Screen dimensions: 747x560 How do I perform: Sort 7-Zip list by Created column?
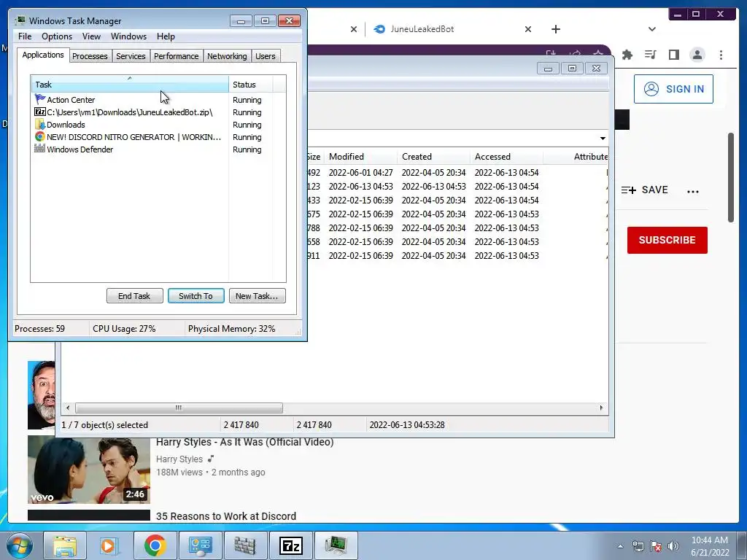pyautogui.click(x=434, y=157)
